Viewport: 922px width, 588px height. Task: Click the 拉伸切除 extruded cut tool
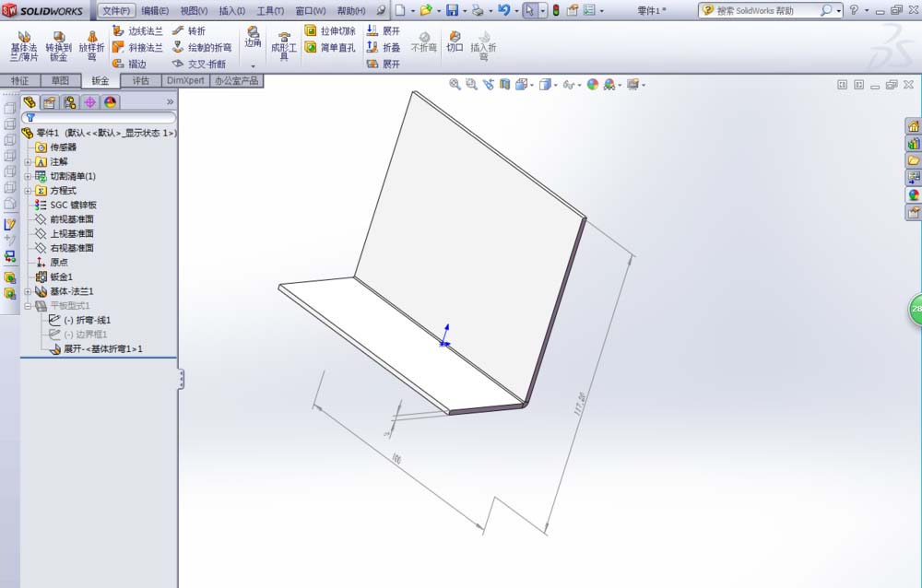point(330,30)
